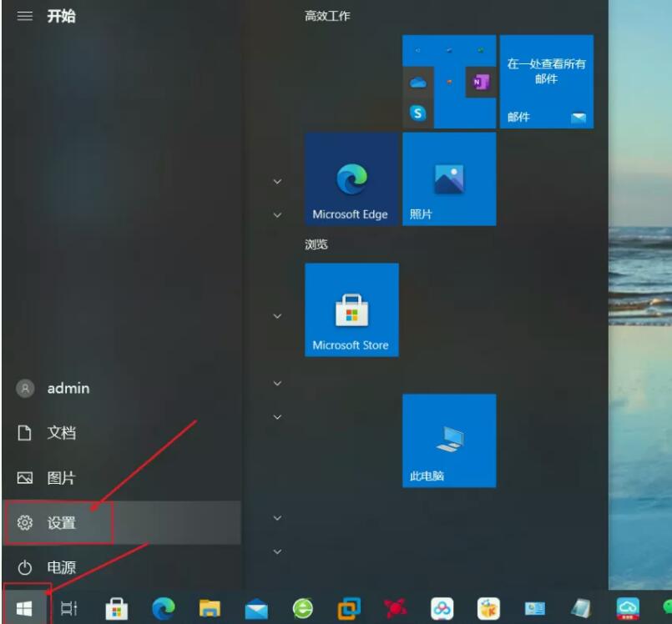Open the 邮件 Mail live tile
672x624 pixels.
(x=547, y=82)
